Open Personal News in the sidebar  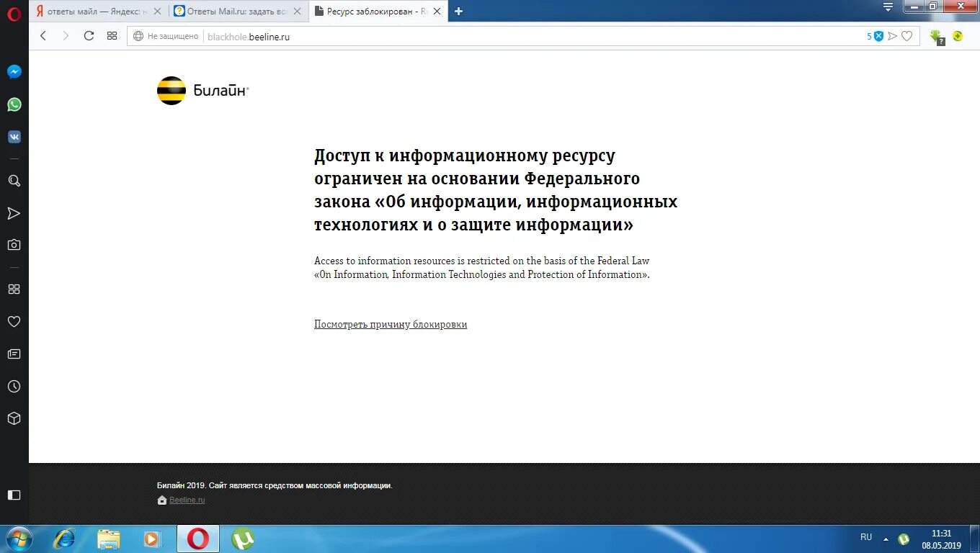[x=14, y=354]
